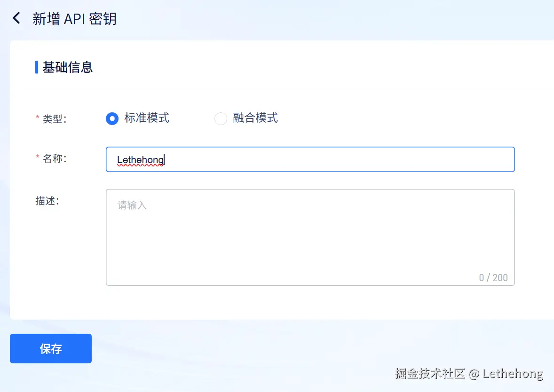The height and width of the screenshot is (392, 554).
Task: Click the 名称 field label
Action: pyautogui.click(x=55, y=158)
